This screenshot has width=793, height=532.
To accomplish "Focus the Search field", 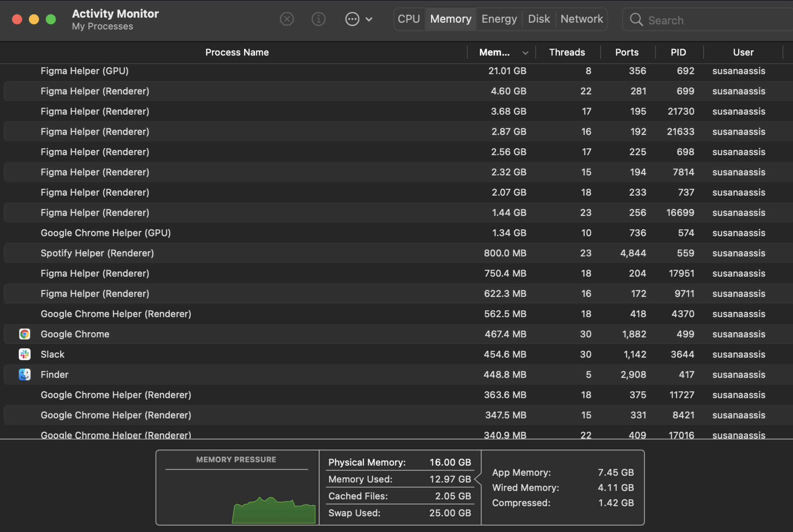I will point(707,20).
